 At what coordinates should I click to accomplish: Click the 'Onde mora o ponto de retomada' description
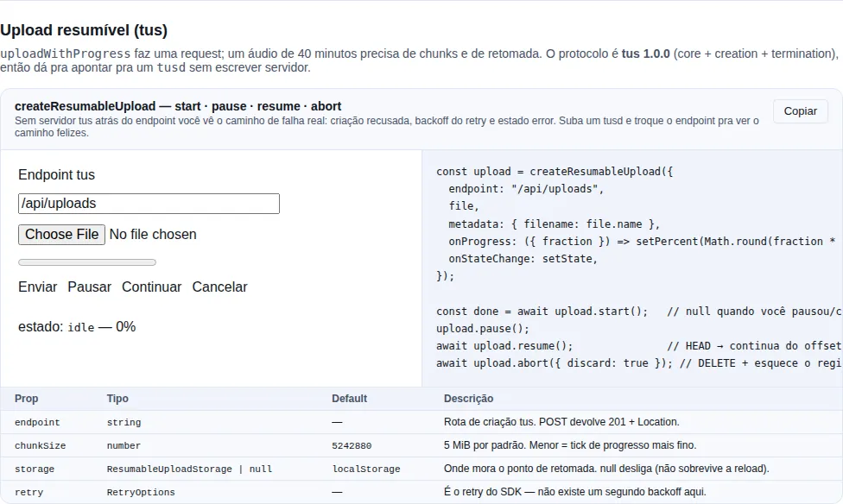pos(606,469)
